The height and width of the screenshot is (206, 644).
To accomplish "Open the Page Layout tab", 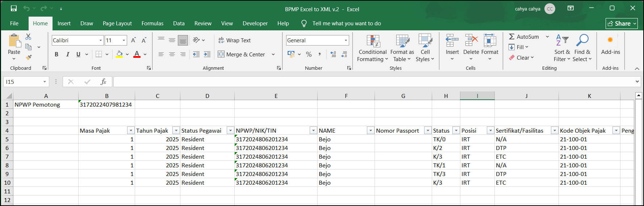I will 117,23.
